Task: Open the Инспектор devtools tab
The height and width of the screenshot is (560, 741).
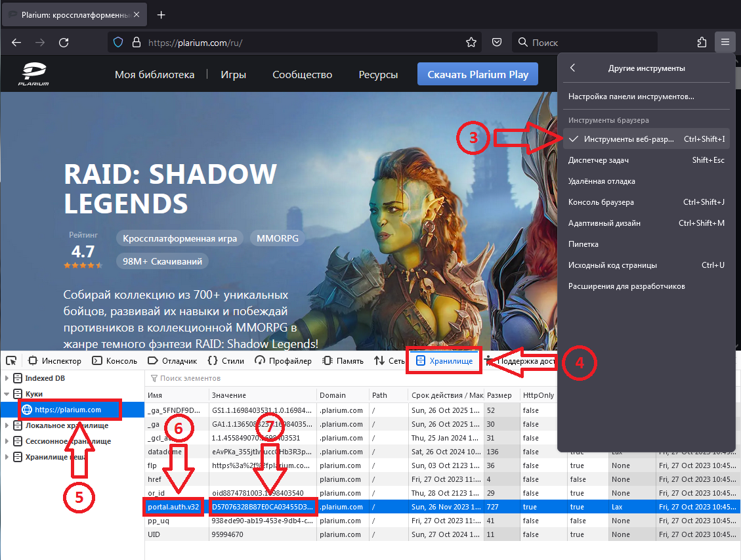Action: 55,360
